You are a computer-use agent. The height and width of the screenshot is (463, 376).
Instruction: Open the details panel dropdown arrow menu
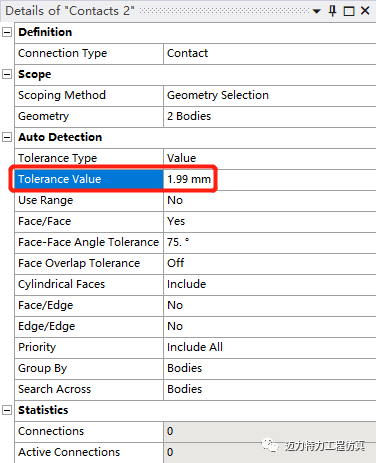pos(317,11)
